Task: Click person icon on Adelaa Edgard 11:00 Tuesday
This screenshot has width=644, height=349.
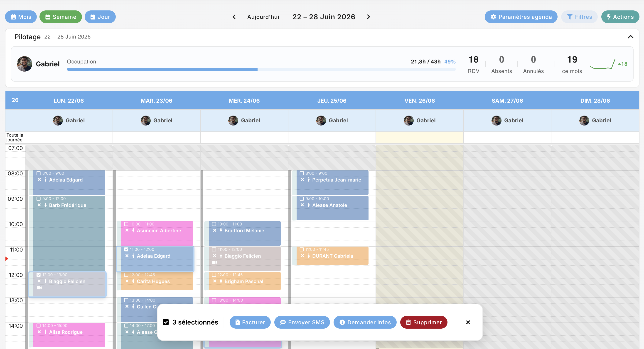Action: 133,256
